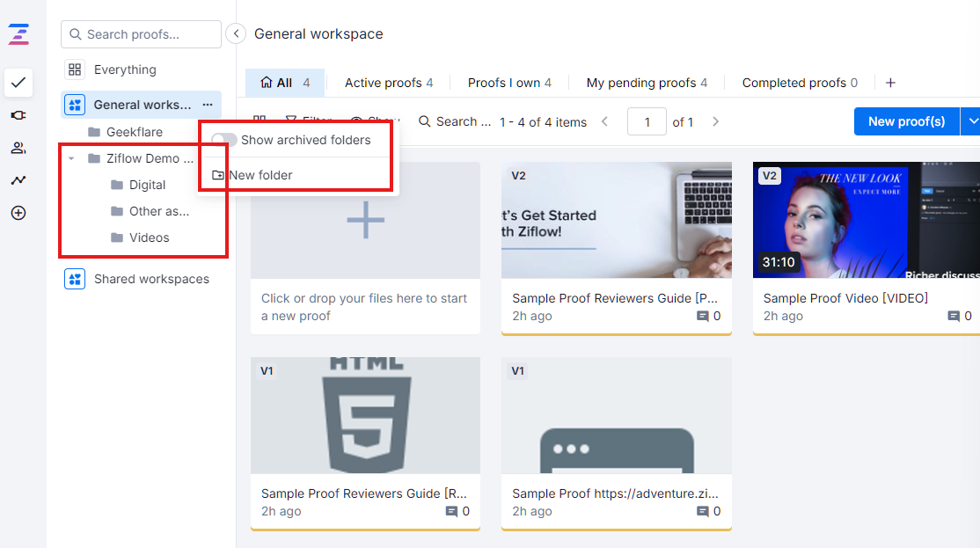Click comment icon on Reviewers Guide [R... card
This screenshot has height=548, width=980.
click(x=451, y=511)
